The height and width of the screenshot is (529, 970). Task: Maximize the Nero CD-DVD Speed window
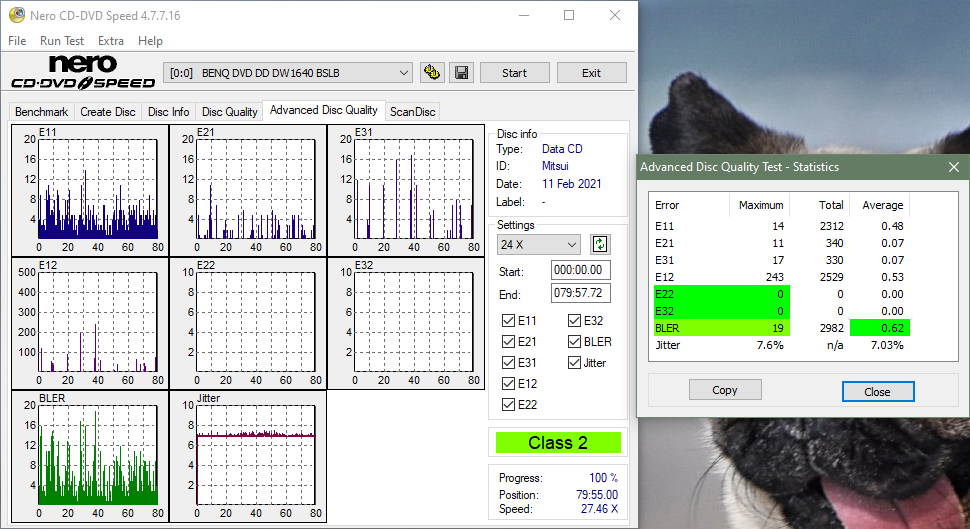point(569,15)
